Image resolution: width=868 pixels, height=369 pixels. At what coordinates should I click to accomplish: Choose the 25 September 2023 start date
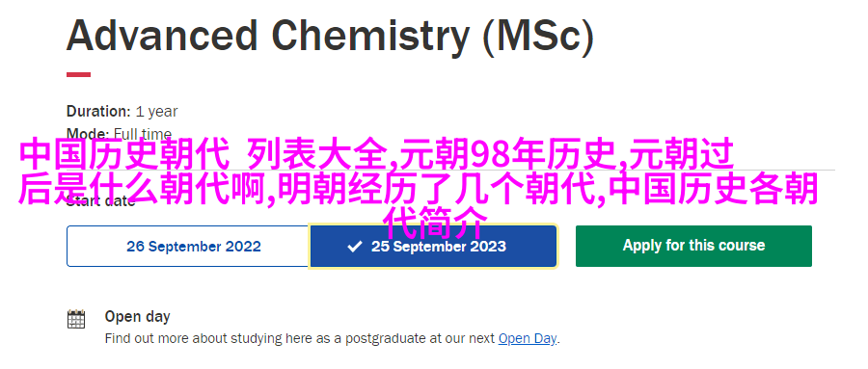[433, 247]
